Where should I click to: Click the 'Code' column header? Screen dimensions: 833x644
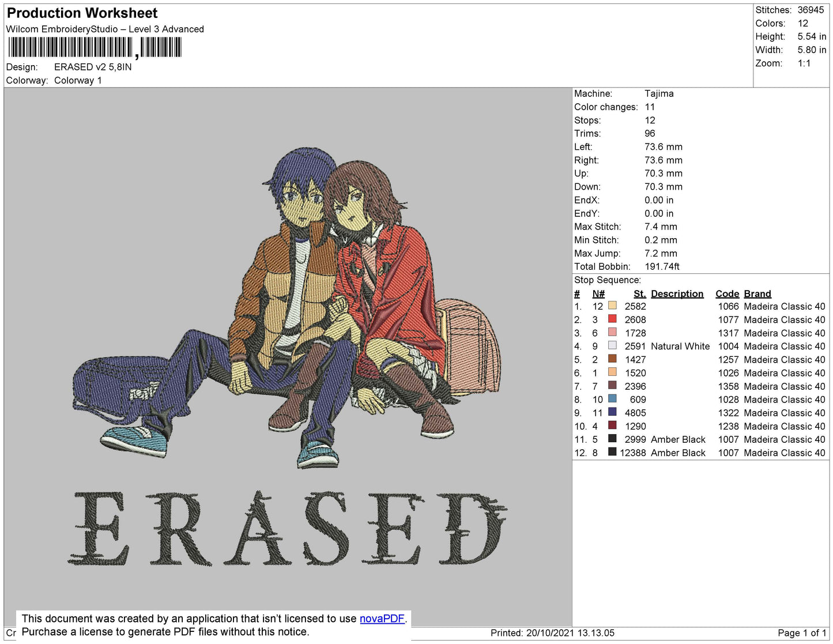pyautogui.click(x=727, y=293)
